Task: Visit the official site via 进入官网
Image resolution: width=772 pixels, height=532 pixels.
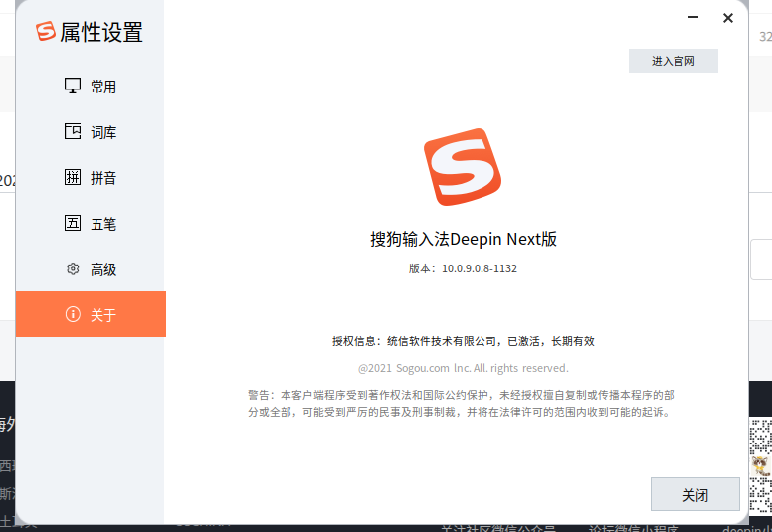Action: (674, 61)
